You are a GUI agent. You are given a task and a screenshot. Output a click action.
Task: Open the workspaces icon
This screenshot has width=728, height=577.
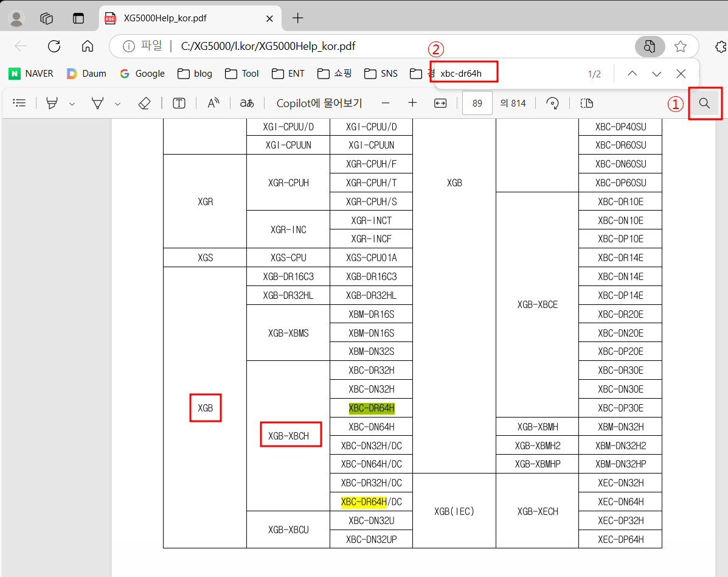(x=46, y=18)
